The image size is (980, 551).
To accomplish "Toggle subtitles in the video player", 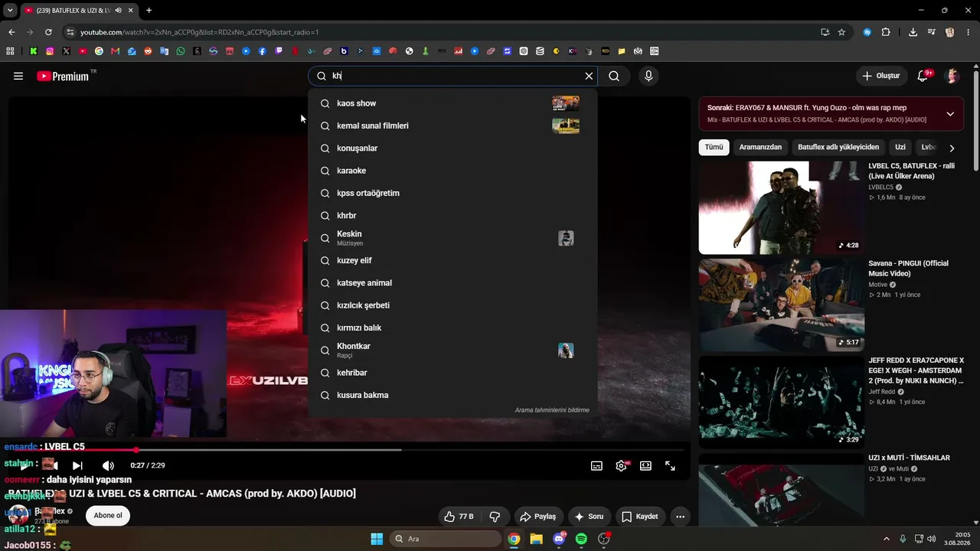I will (x=596, y=465).
